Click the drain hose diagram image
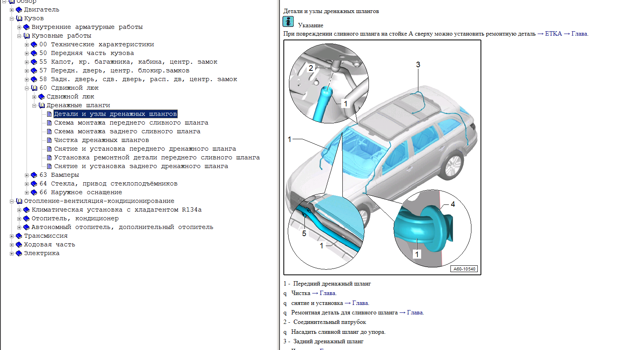Screen dimensions: 644x350 [x=382, y=157]
